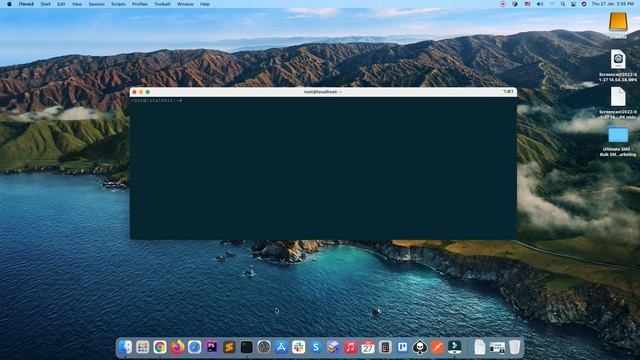Launch Music app from the Dock
Screen dimensions: 640x360
(x=350, y=347)
